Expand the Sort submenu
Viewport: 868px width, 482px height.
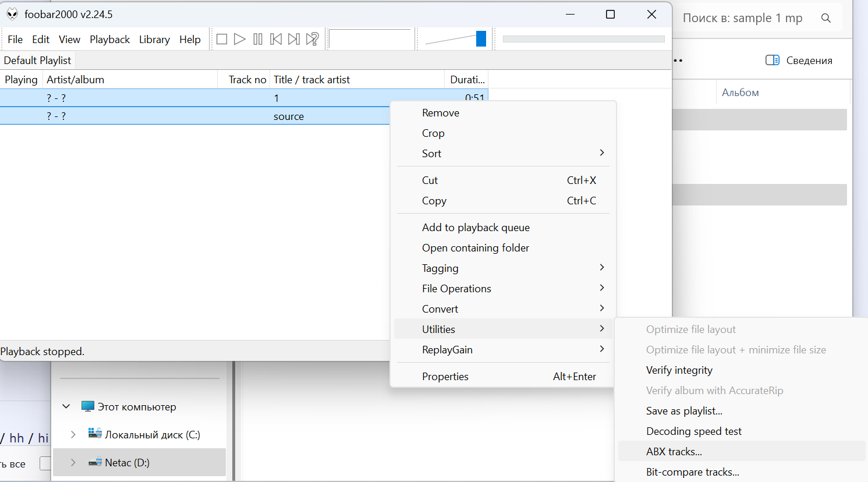tap(503, 154)
